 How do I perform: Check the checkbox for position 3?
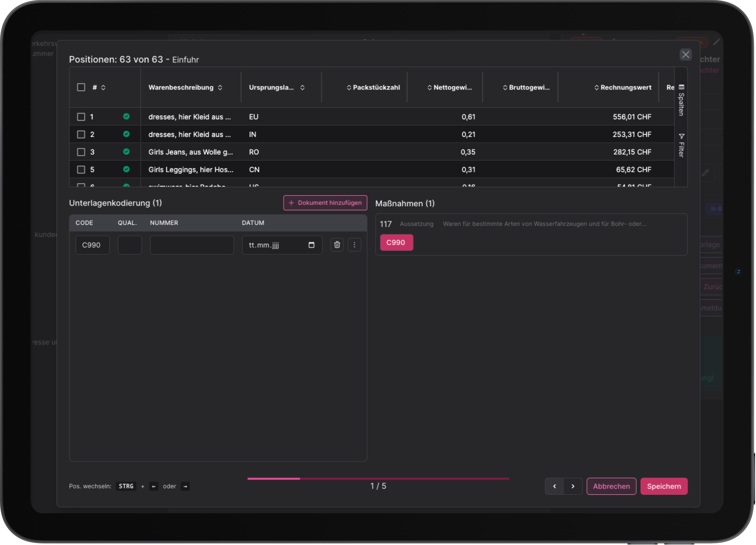click(x=81, y=152)
